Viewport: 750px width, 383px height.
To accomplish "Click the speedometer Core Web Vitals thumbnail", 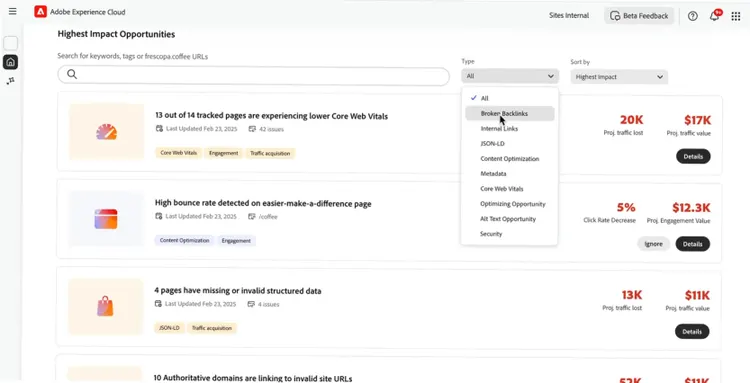I will click(x=106, y=131).
